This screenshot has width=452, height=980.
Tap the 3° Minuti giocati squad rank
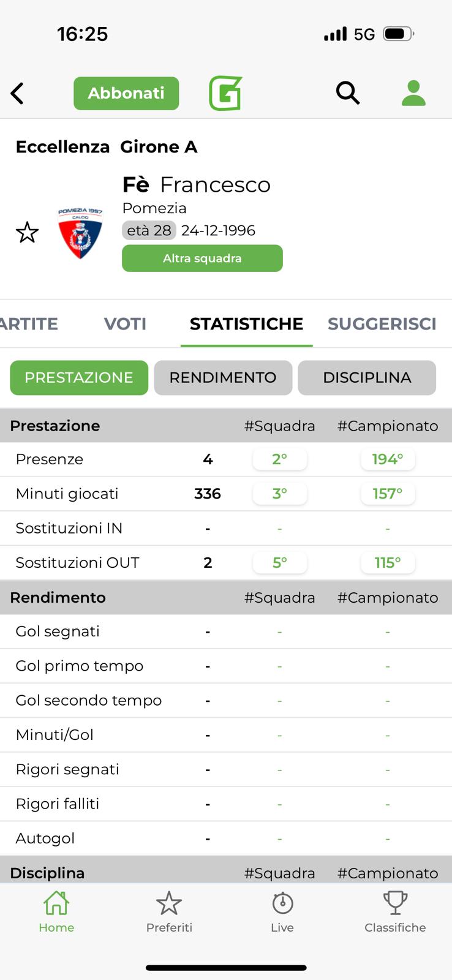pyautogui.click(x=279, y=494)
